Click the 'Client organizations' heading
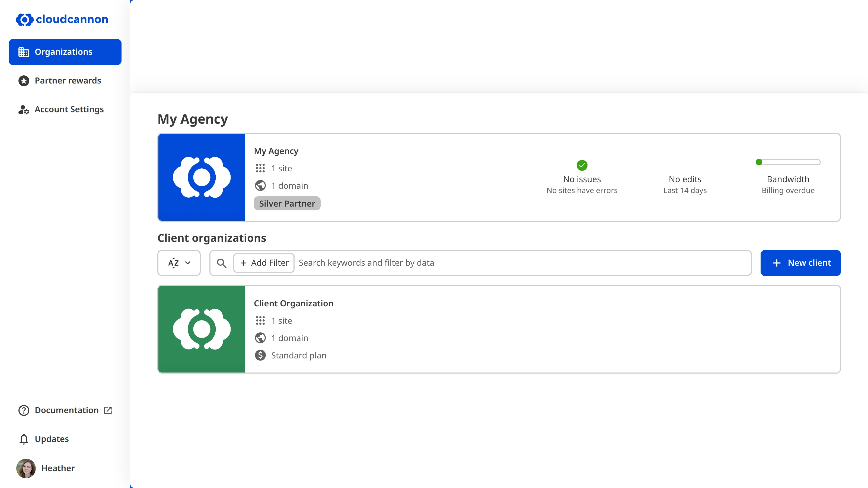868x488 pixels. pyautogui.click(x=212, y=238)
